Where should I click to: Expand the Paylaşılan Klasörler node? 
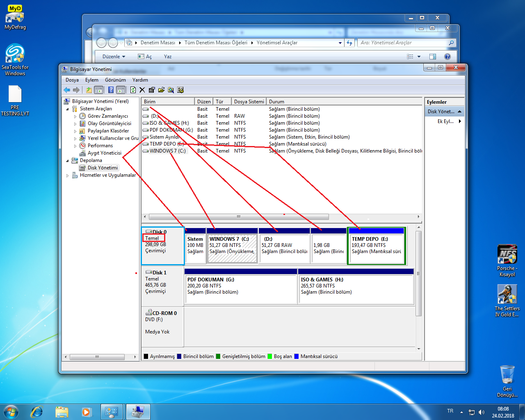click(x=75, y=131)
